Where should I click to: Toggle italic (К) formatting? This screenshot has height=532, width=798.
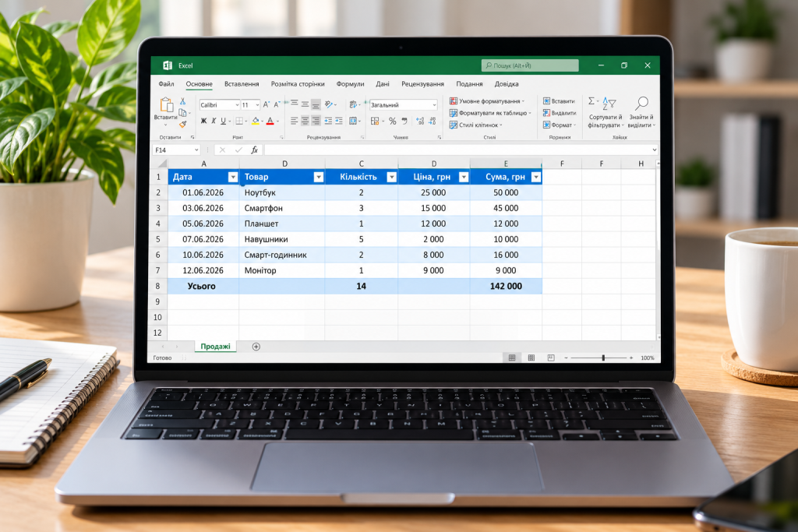(214, 121)
